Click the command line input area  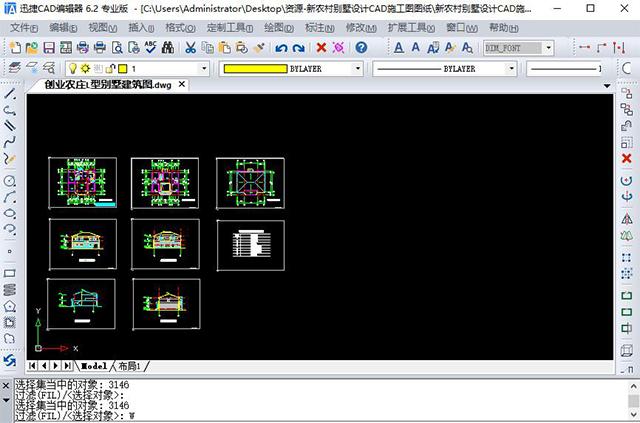(320, 416)
